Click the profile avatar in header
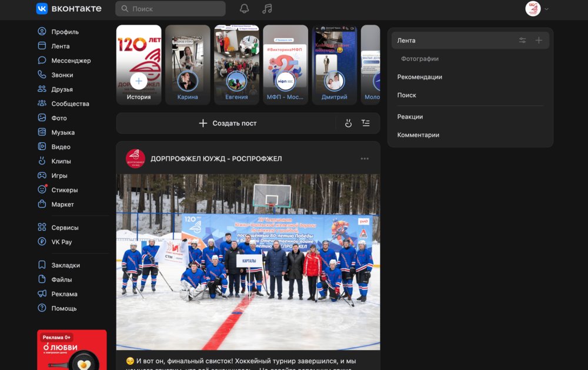The width and height of the screenshot is (588, 370). 533,9
